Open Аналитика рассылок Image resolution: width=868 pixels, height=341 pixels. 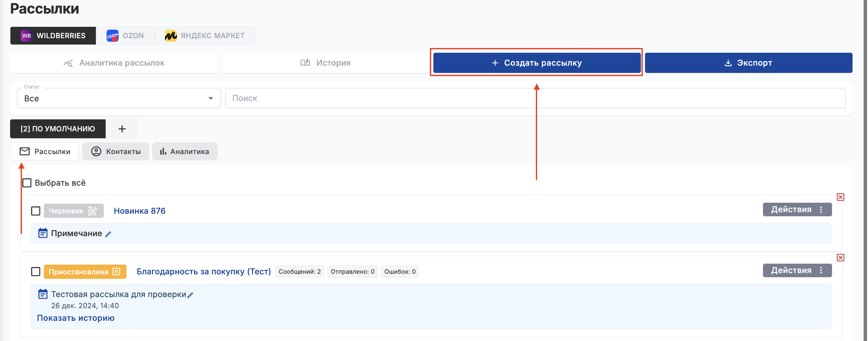[114, 63]
